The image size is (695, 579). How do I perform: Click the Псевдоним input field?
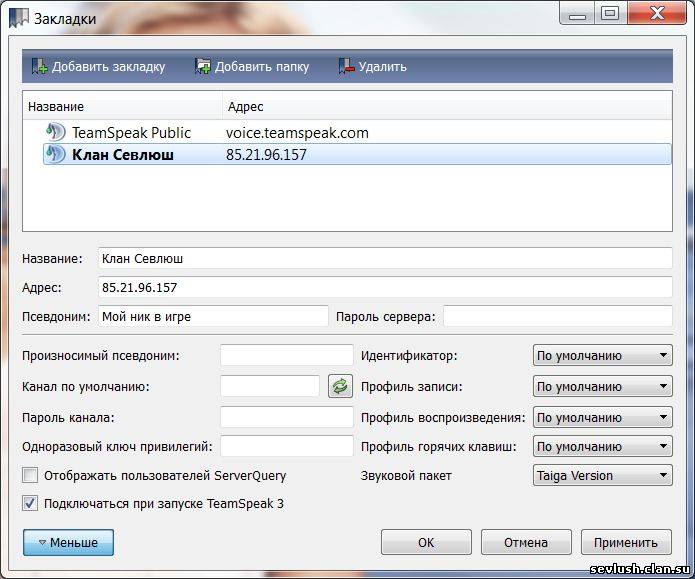[213, 317]
